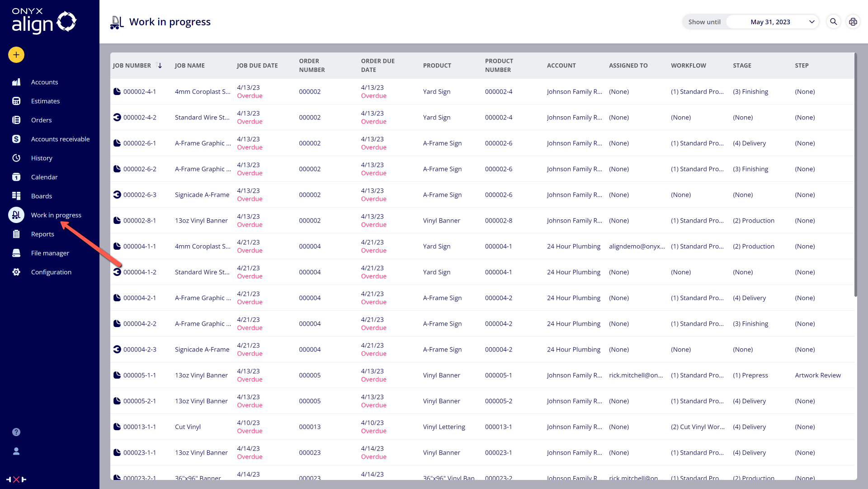The image size is (868, 489).
Task: Open the Orders sidebar icon
Action: click(16, 120)
